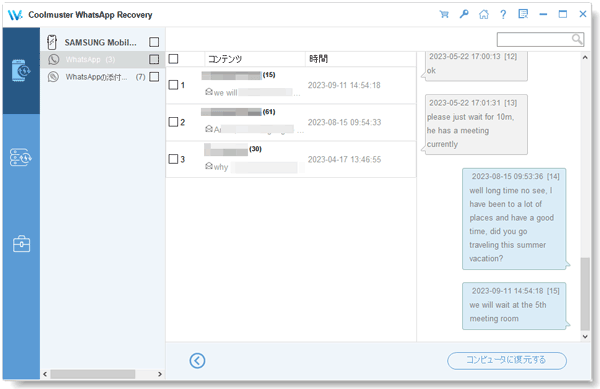Click the key registration icon
Viewport: 600px width, 389px height.
coord(464,15)
